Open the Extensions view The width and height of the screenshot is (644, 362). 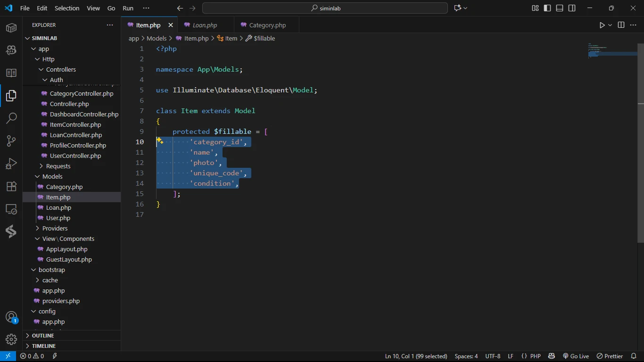click(x=11, y=186)
